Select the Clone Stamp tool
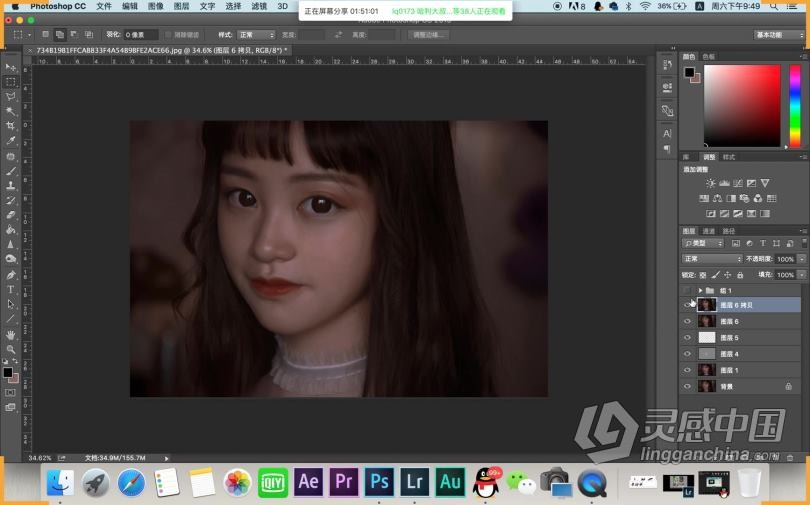Viewport: 810px width, 505px height. click(x=10, y=185)
